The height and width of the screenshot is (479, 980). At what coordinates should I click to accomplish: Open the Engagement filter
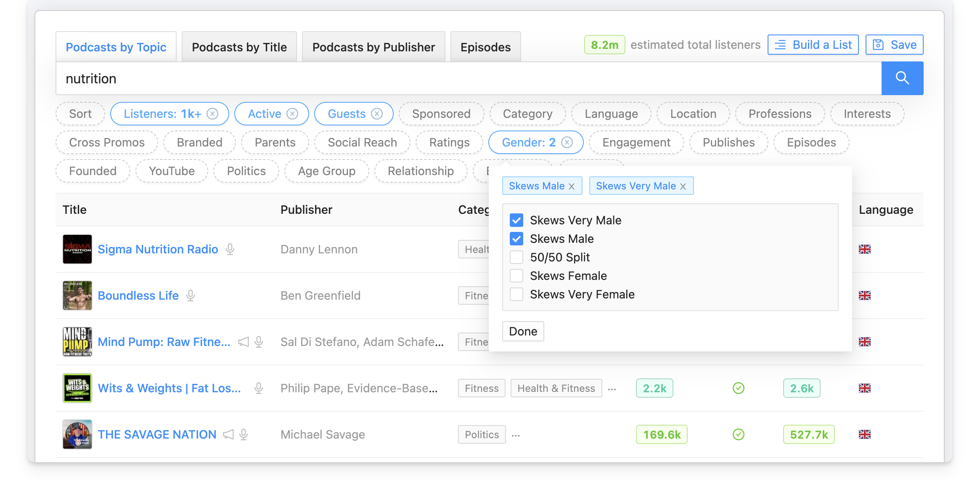[x=636, y=143]
